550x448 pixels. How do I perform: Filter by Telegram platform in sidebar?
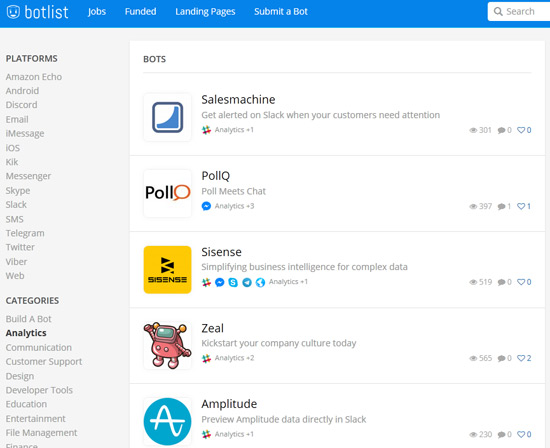[x=25, y=233]
